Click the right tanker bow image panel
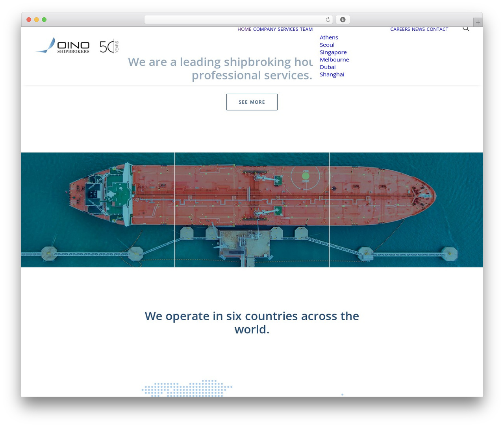Image resolution: width=504 pixels, height=427 pixels. [x=406, y=210]
